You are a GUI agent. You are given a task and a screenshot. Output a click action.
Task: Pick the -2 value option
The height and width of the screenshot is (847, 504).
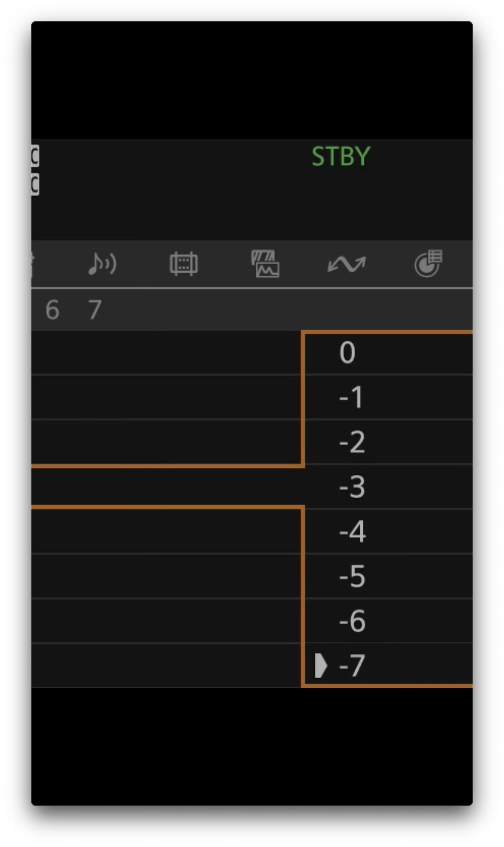(x=352, y=442)
